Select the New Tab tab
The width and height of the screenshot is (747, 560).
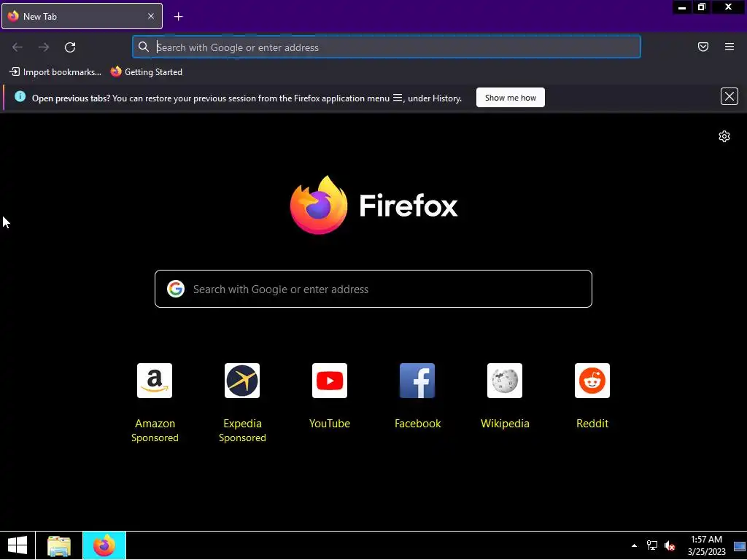tap(82, 16)
